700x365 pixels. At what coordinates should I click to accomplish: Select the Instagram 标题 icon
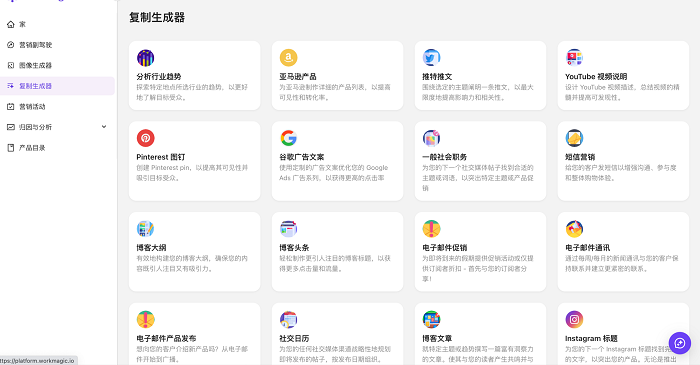coord(574,319)
